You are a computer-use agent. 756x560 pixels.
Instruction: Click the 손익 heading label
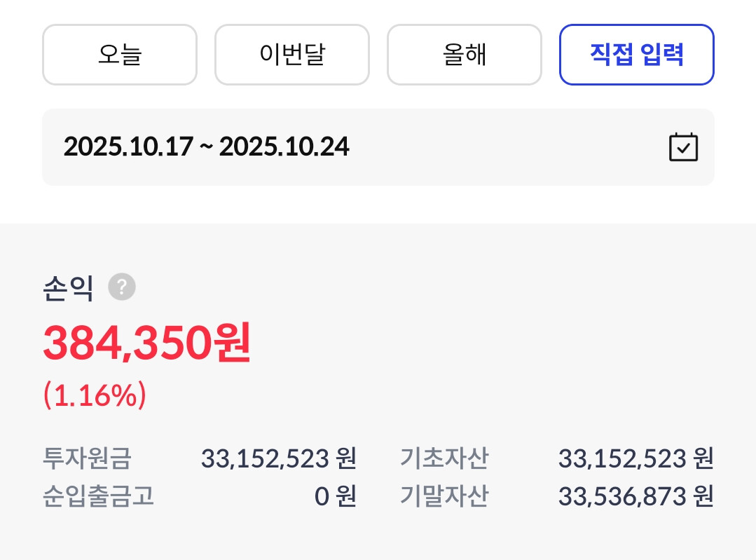[68, 288]
